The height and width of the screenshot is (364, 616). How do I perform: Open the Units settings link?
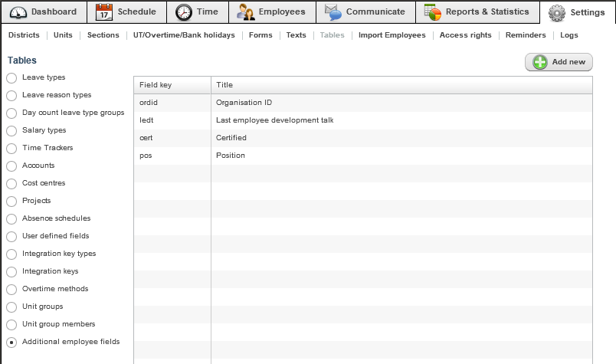click(x=63, y=35)
